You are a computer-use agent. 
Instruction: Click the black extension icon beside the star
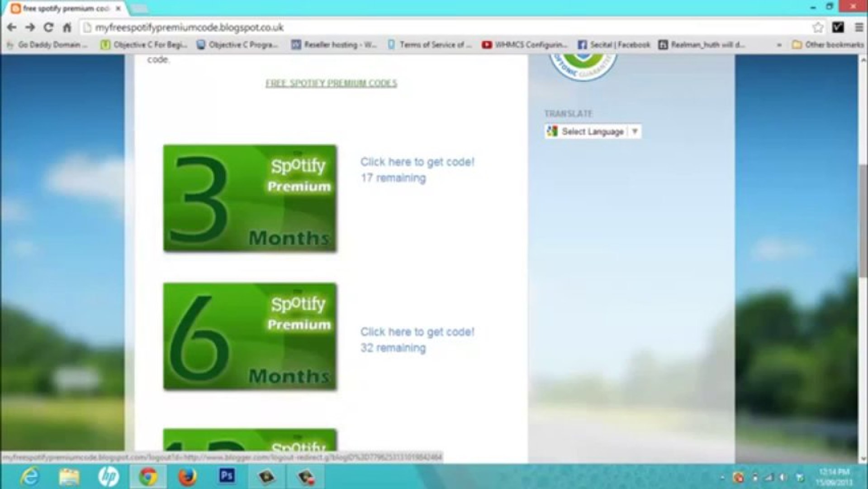click(838, 28)
